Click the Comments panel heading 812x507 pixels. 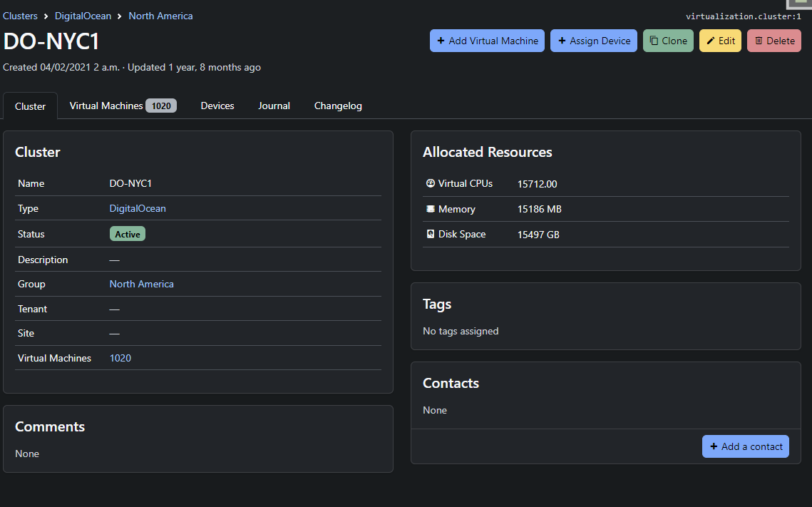tap(50, 426)
